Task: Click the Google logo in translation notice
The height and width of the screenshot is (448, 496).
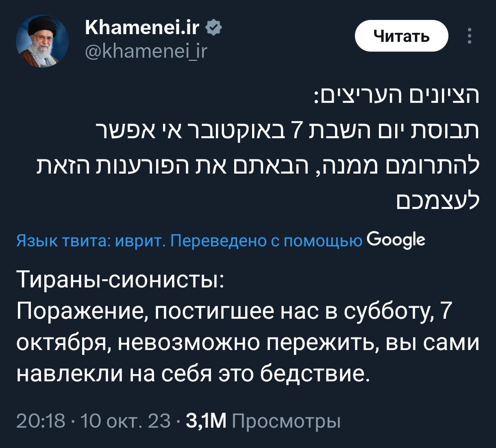Action: pyautogui.click(x=396, y=241)
